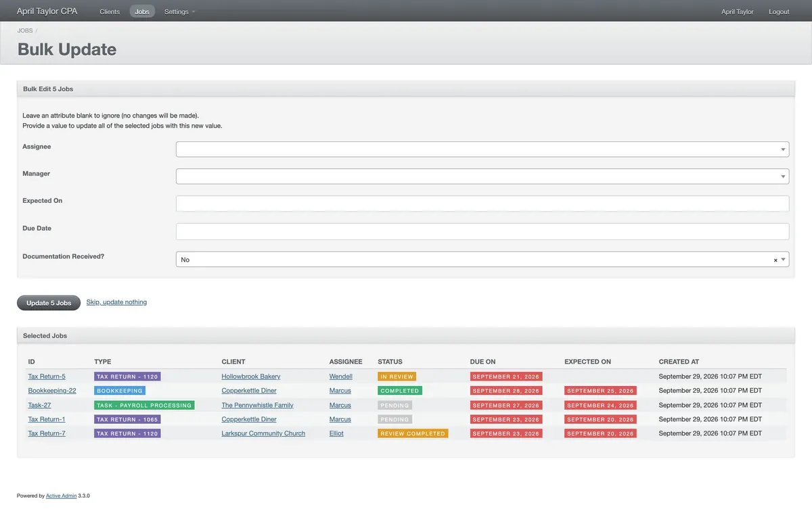Click Marcus link in Task-27 row

coord(340,406)
